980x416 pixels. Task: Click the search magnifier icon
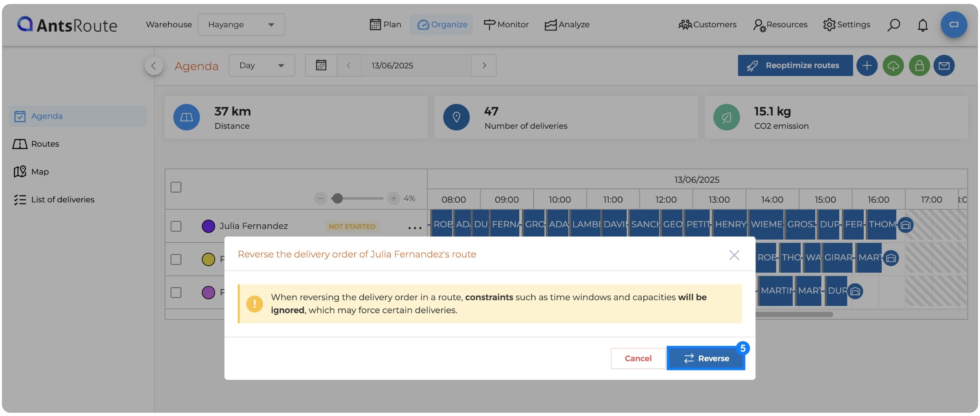click(893, 25)
